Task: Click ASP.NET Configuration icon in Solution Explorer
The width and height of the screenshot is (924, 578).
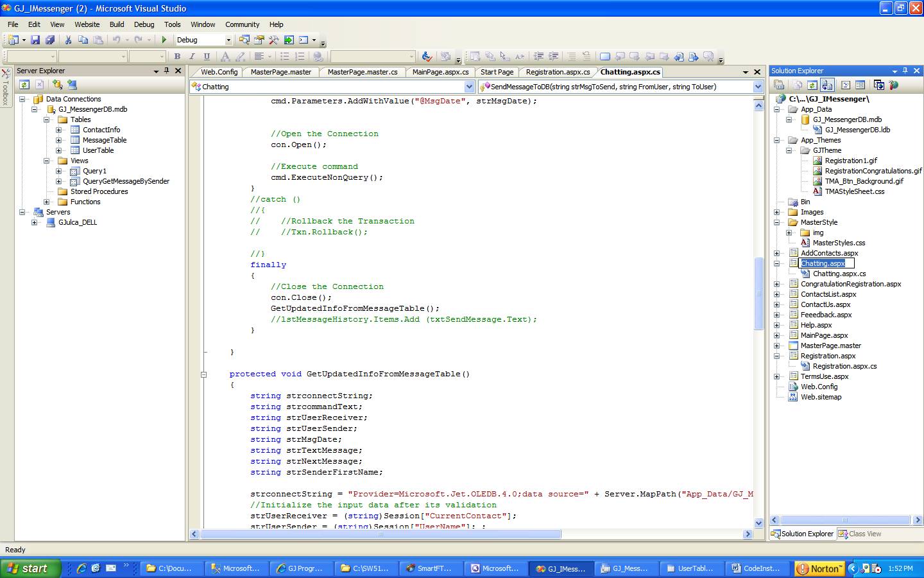Action: [x=894, y=85]
